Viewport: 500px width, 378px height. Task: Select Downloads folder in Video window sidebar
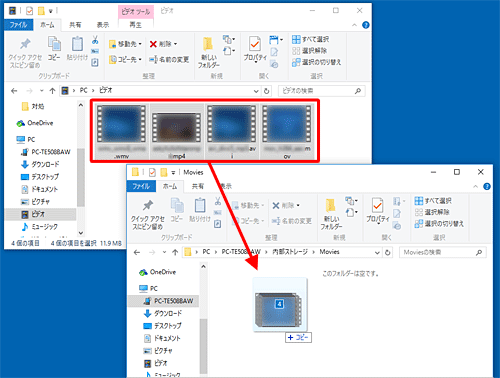pos(40,164)
